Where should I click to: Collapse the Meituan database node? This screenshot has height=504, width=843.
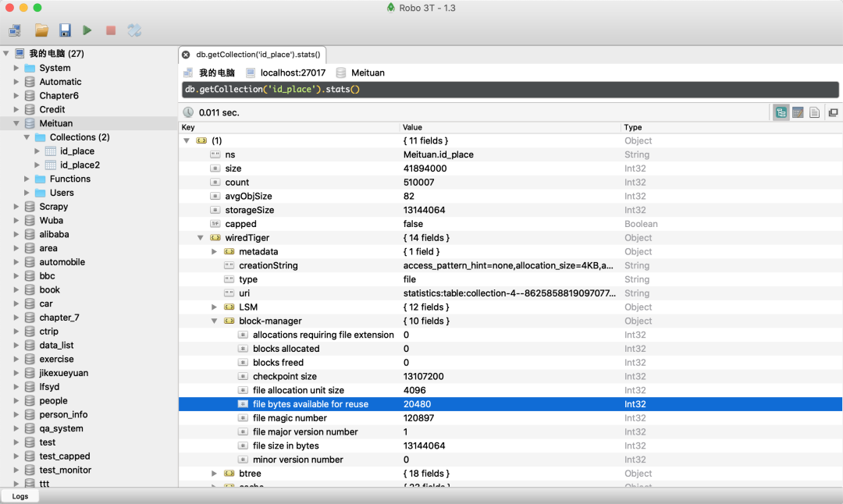pos(16,123)
